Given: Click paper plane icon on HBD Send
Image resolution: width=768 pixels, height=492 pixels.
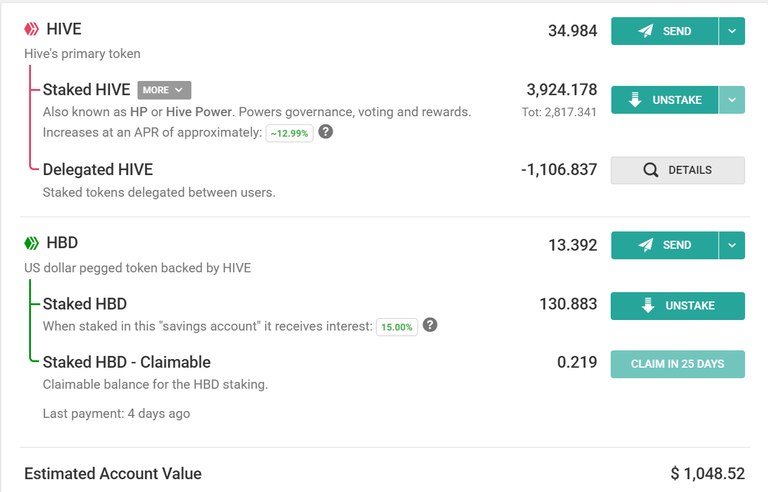Looking at the screenshot, I should (x=646, y=245).
